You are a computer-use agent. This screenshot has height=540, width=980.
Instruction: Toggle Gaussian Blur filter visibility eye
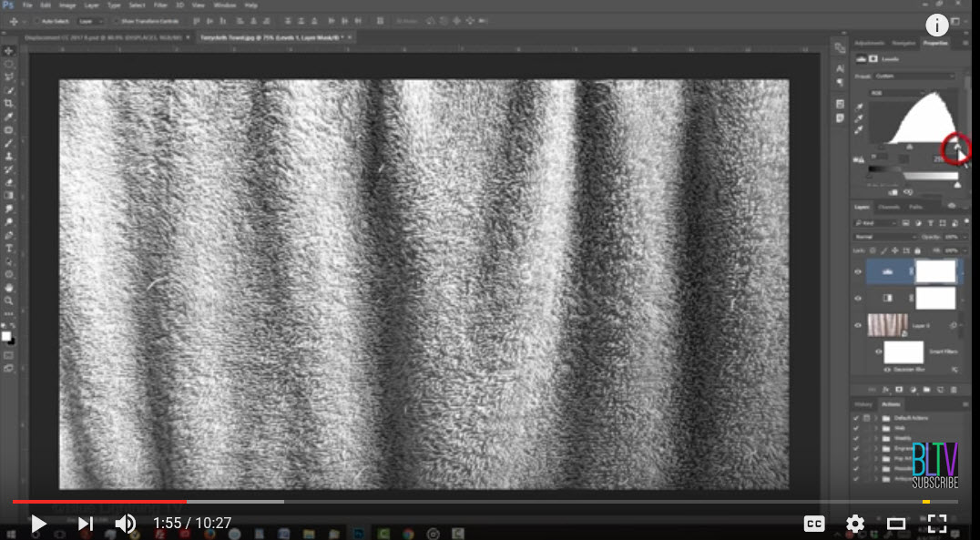[x=889, y=370]
